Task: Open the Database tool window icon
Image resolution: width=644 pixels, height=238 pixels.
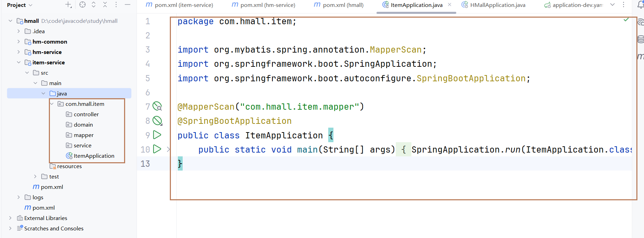Action: pos(641,39)
